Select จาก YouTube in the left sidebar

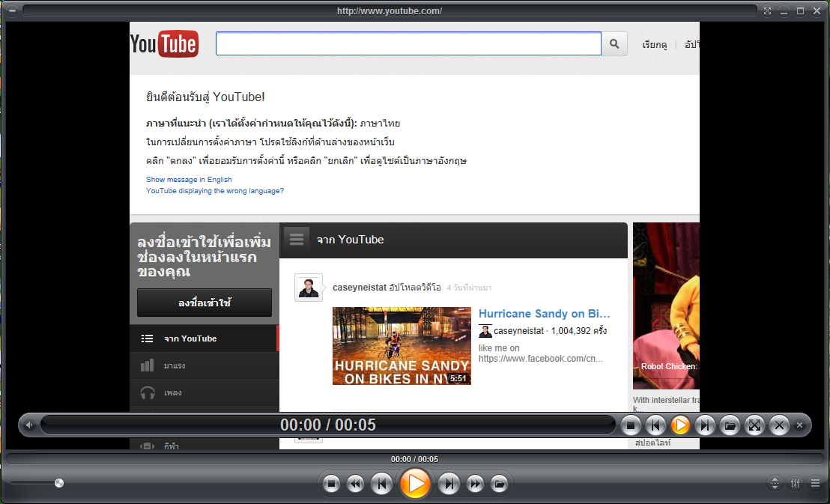click(204, 338)
